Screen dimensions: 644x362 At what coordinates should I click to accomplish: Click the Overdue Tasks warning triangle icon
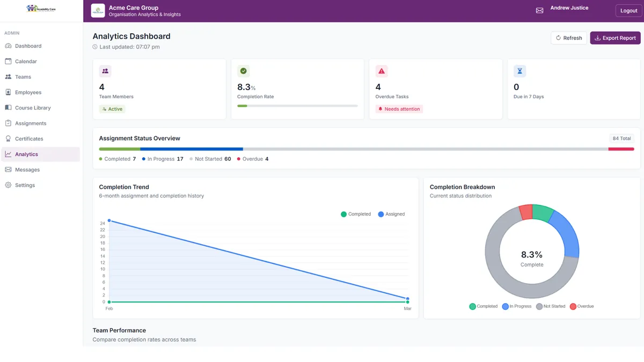coord(382,71)
